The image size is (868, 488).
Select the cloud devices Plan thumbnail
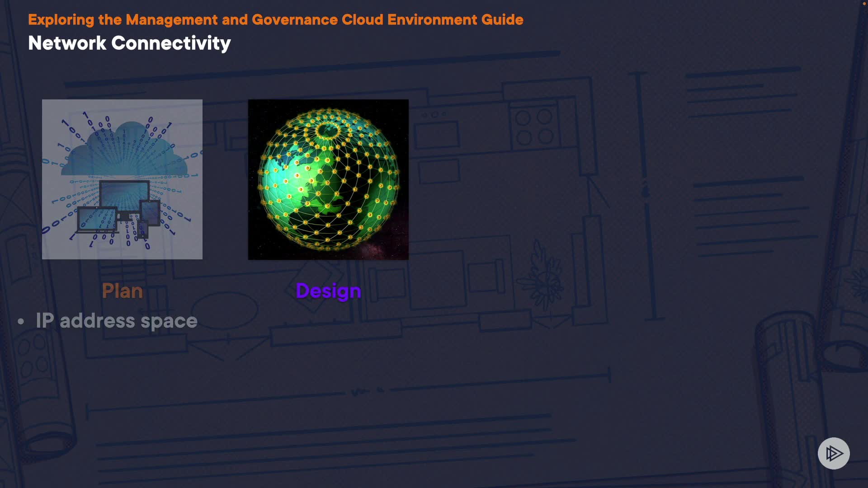coord(122,179)
